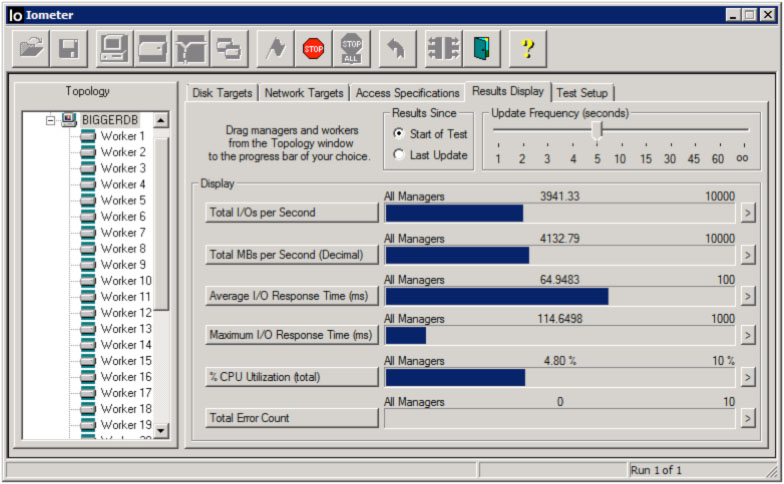Collapse the BIGGERDB tree node
784x484 pixels.
tap(50, 120)
